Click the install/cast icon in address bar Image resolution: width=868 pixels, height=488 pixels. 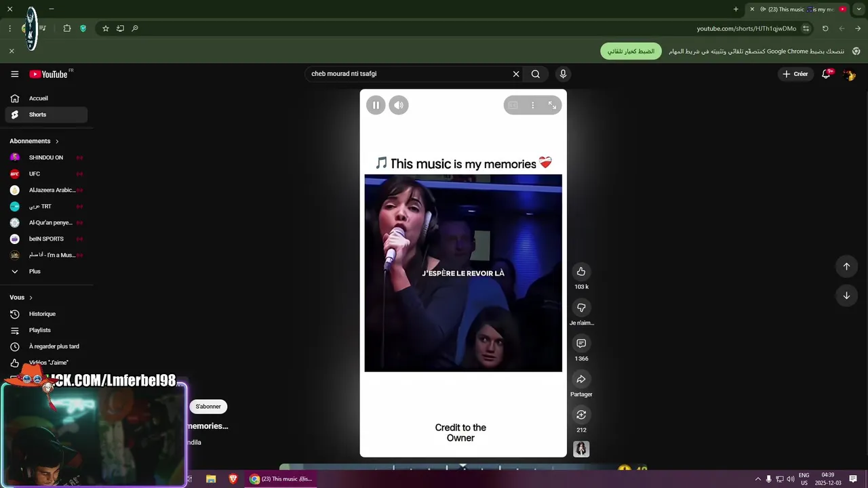[x=120, y=28]
